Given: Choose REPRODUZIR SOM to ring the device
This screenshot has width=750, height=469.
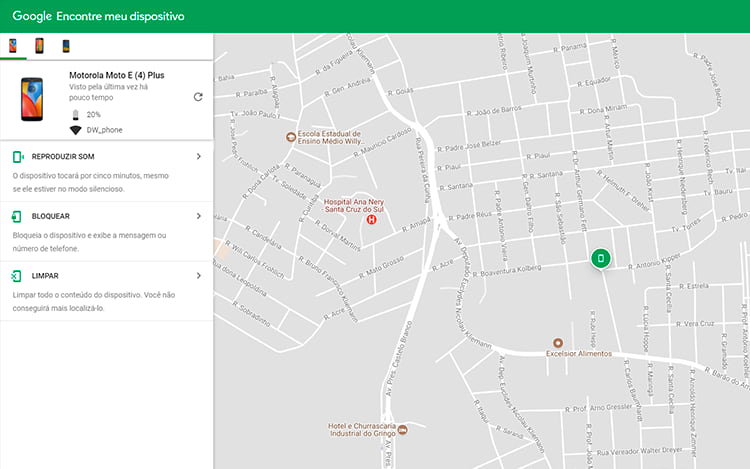Looking at the screenshot, I should (x=63, y=157).
